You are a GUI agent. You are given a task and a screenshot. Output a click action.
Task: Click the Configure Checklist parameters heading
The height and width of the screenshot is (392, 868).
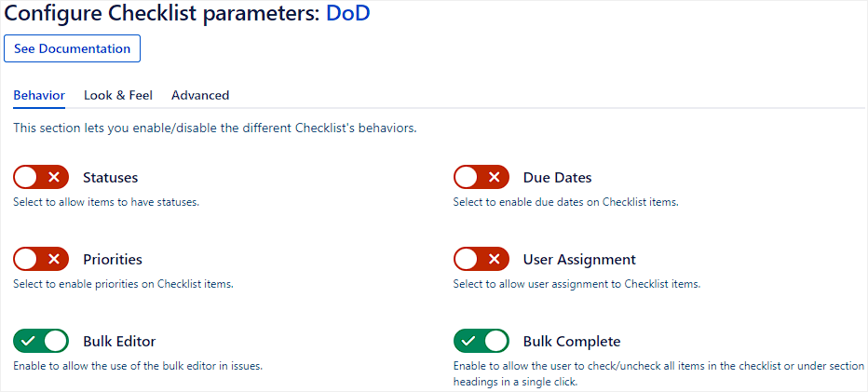[163, 14]
